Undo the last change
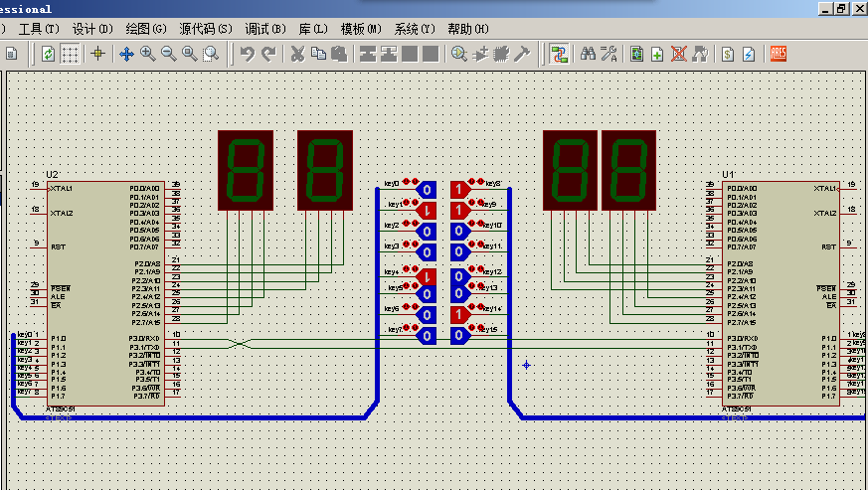 248,54
